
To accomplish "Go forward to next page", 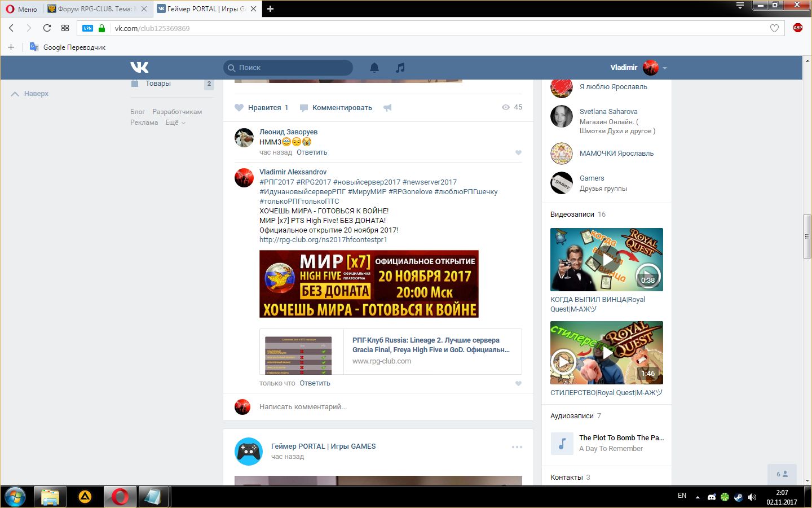I will 29,28.
